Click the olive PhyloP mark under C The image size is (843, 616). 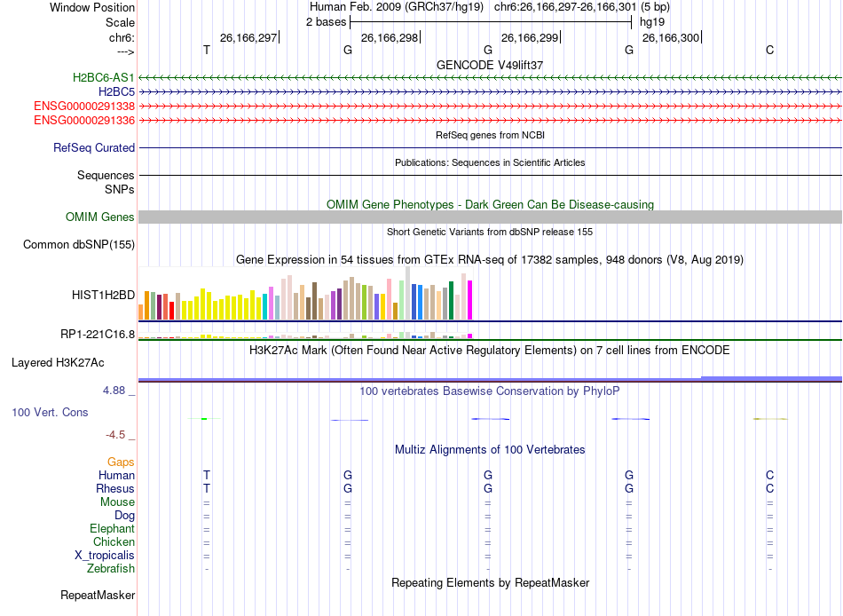(x=770, y=419)
